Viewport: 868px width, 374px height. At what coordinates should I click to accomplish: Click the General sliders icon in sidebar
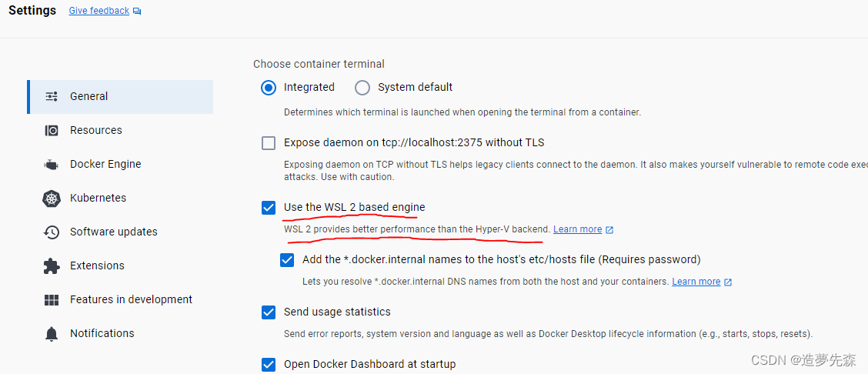[52, 97]
